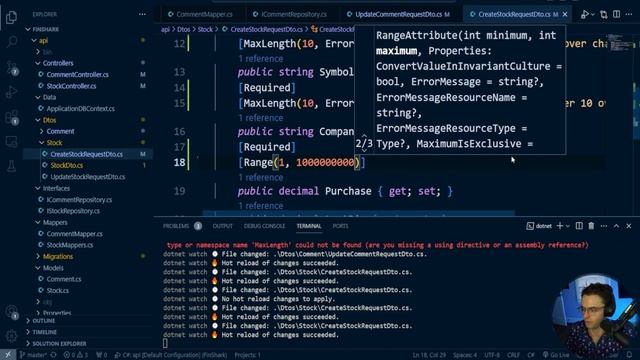
Task: Close the CreateStockRequestDto.cs tab
Action: click(x=565, y=14)
